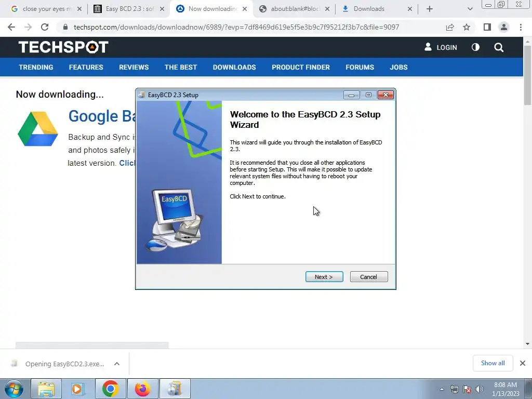Click EasyBCD installer taskbar icon
The height and width of the screenshot is (399, 532).
(x=175, y=389)
